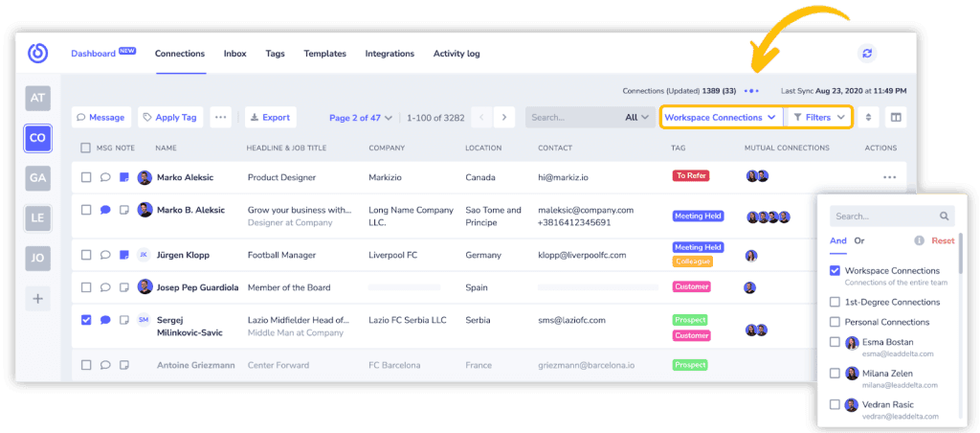Open the Activity log tab
Image resolution: width=980 pixels, height=433 pixels.
(457, 54)
